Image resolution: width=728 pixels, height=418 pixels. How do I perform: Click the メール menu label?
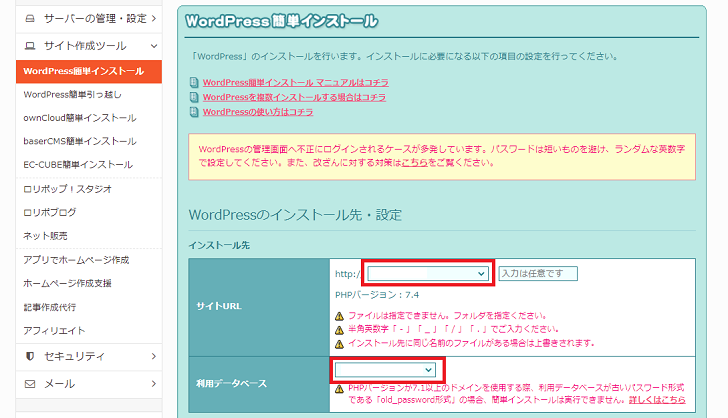click(x=59, y=384)
